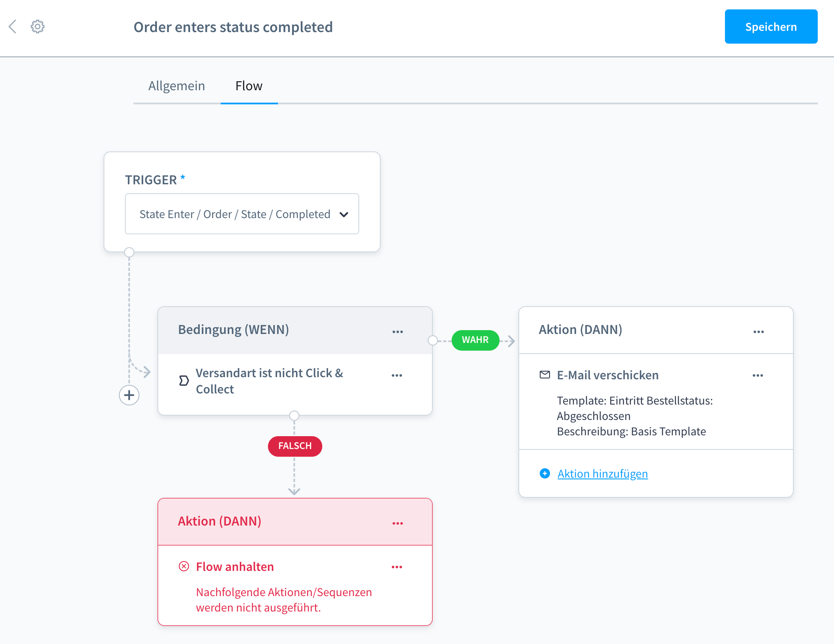The image size is (834, 644).
Task: Switch to the Allgemein tab
Action: 177,86
